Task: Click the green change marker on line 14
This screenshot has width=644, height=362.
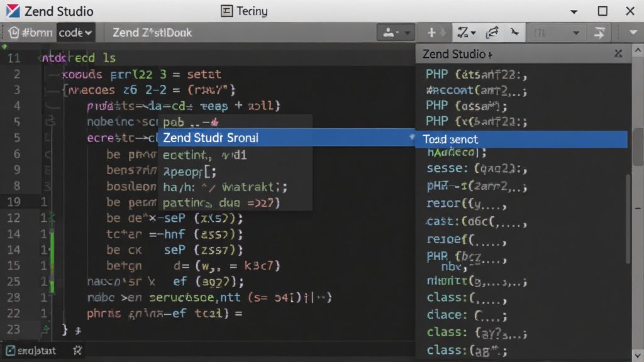Action: (x=52, y=242)
